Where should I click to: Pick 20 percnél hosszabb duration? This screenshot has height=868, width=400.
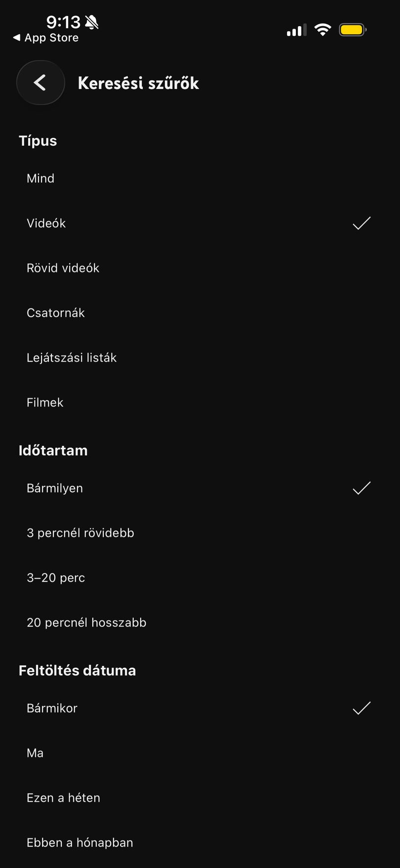pyautogui.click(x=200, y=622)
